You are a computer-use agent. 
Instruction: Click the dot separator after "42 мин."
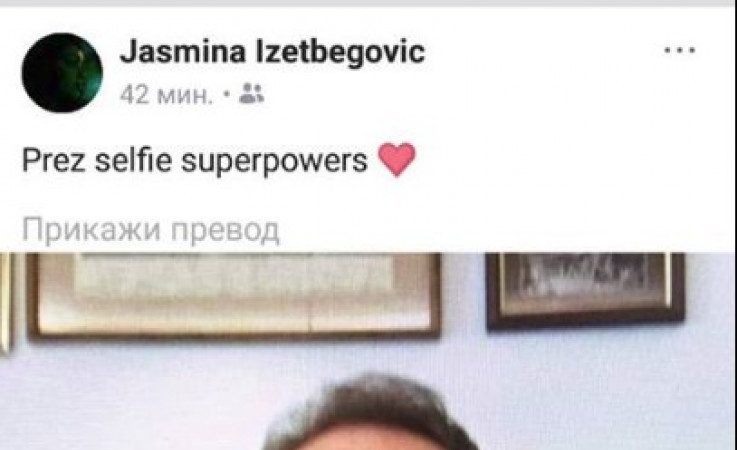tap(227, 94)
